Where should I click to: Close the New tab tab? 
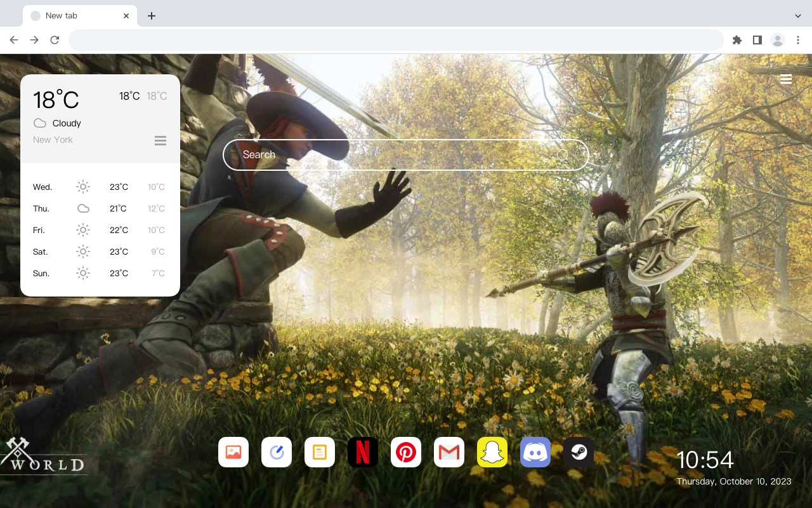(x=126, y=16)
